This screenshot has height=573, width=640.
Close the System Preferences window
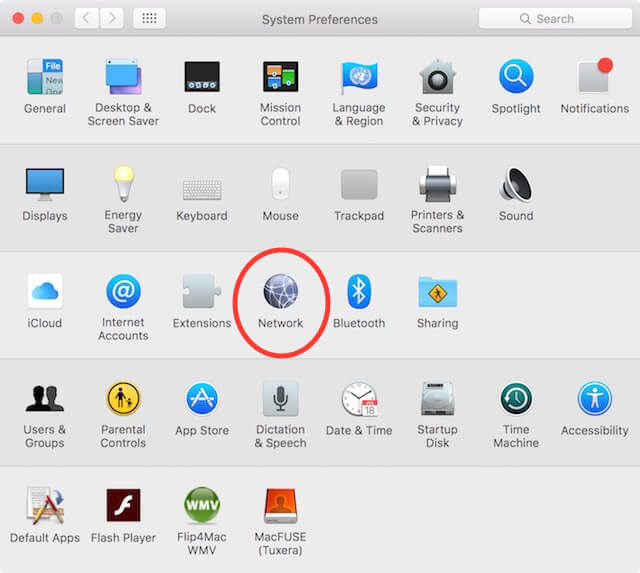(x=18, y=18)
